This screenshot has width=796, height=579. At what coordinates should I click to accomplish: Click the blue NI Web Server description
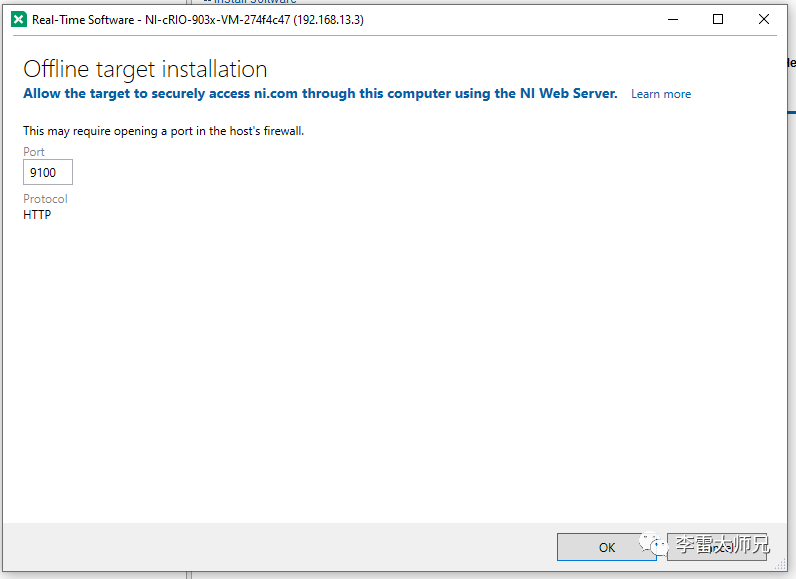coord(320,93)
